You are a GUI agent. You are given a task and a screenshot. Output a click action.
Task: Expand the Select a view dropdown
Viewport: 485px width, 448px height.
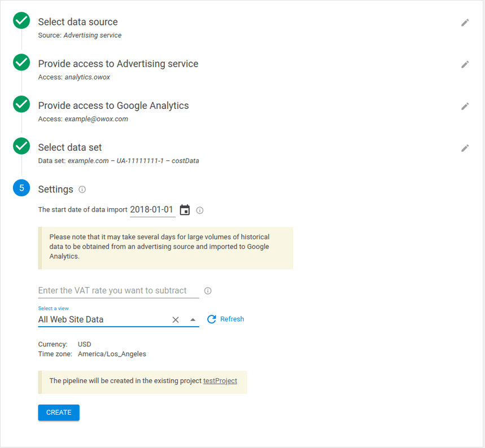point(193,320)
